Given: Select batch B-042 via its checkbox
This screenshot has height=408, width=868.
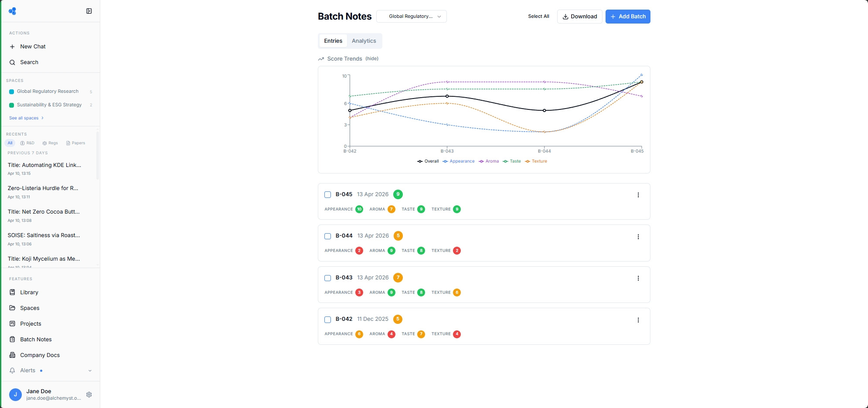Looking at the screenshot, I should 327,320.
